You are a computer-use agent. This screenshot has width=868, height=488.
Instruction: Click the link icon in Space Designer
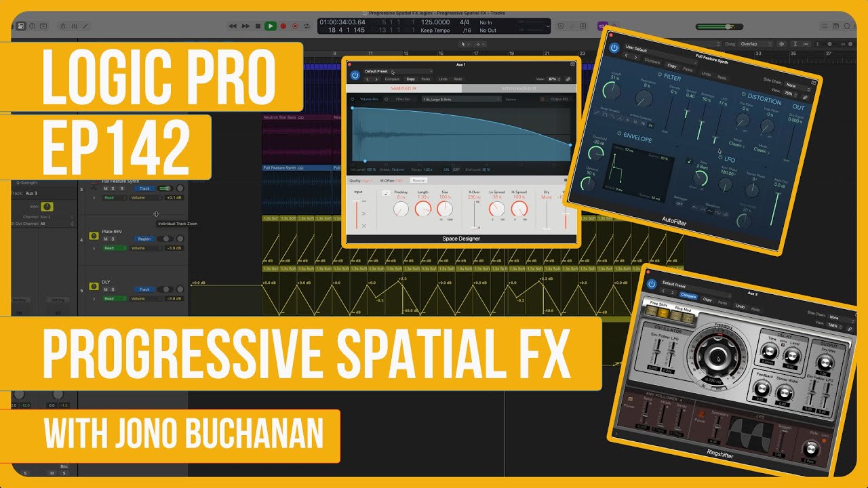tap(568, 79)
